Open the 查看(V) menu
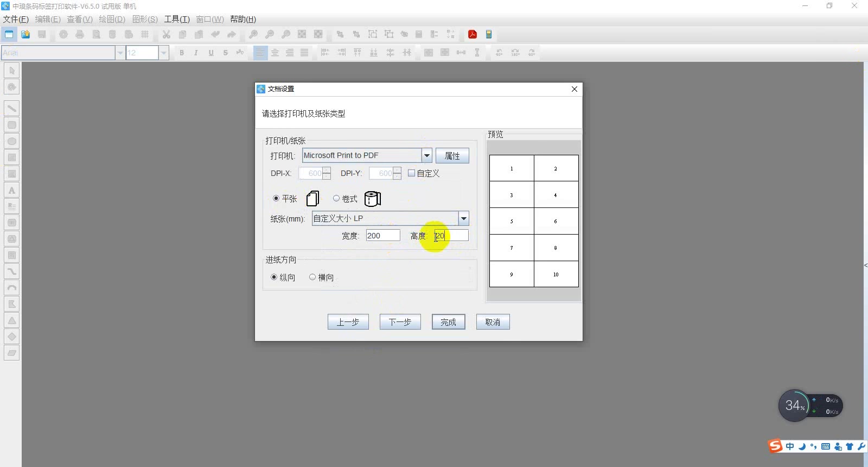Image resolution: width=868 pixels, height=467 pixels. coord(80,19)
